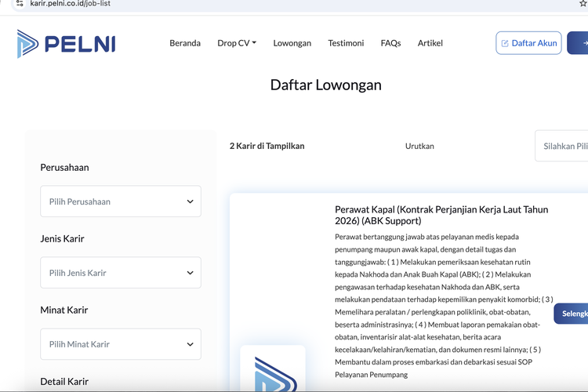Click the site settings icon in address bar
This screenshot has width=588, height=392.
click(x=20, y=3)
